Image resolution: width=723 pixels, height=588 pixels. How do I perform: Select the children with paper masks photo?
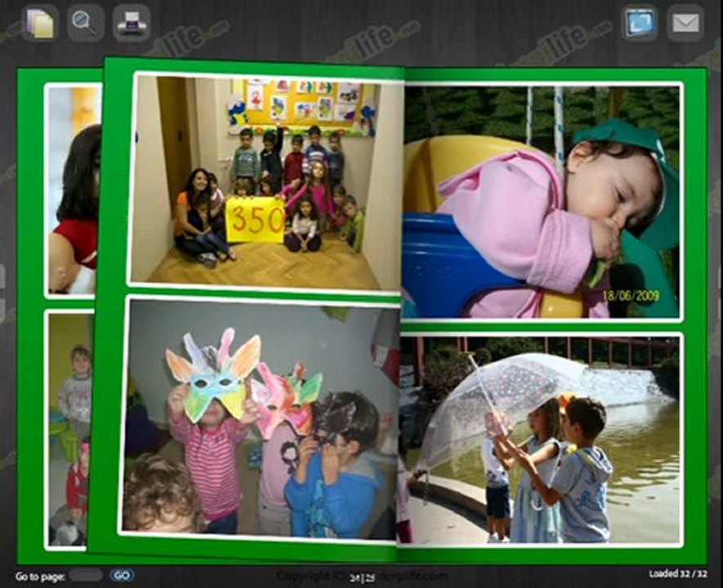pos(259,418)
